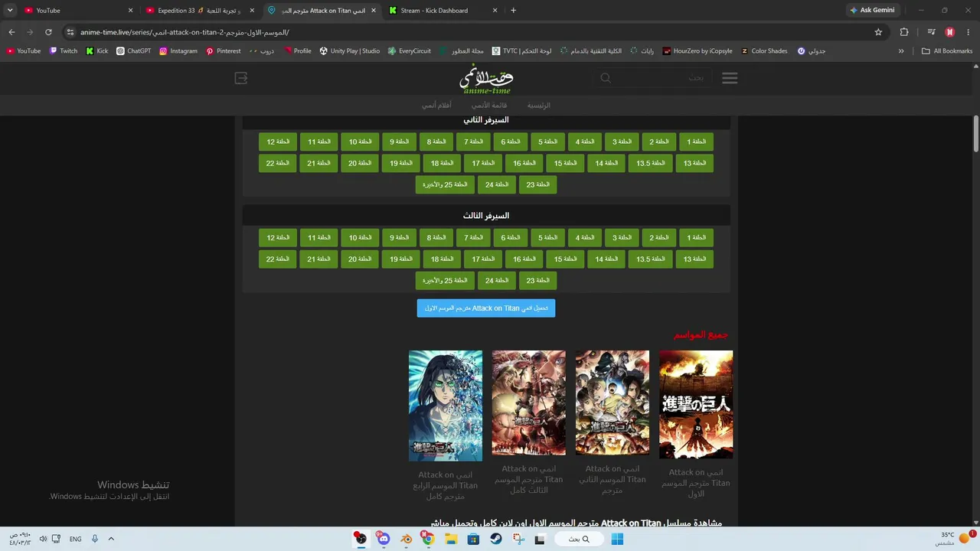Toggle the microphone icon in system tray
980x551 pixels.
pos(95,539)
